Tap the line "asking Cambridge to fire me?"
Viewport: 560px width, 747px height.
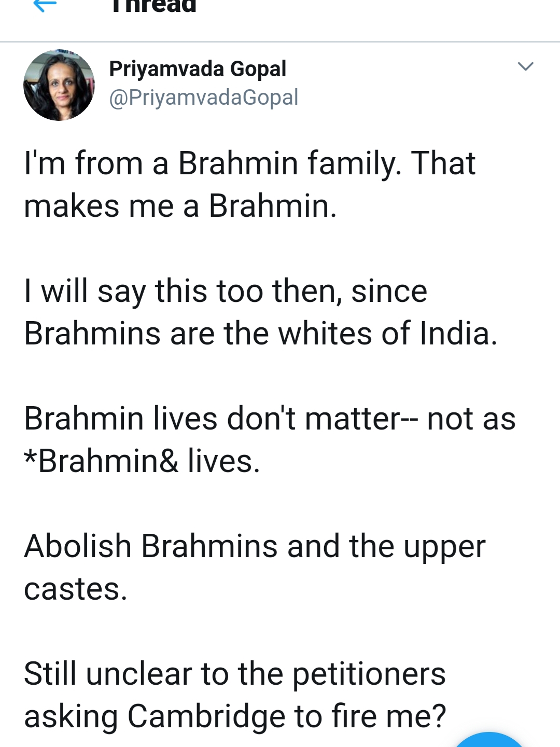click(235, 716)
